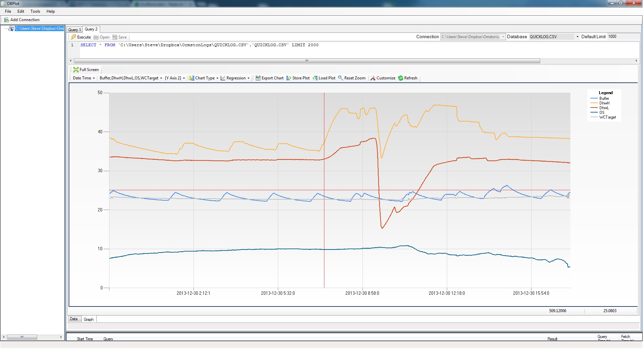This screenshot has height=349, width=644.
Task: Click the Open folder icon
Action: [96, 37]
